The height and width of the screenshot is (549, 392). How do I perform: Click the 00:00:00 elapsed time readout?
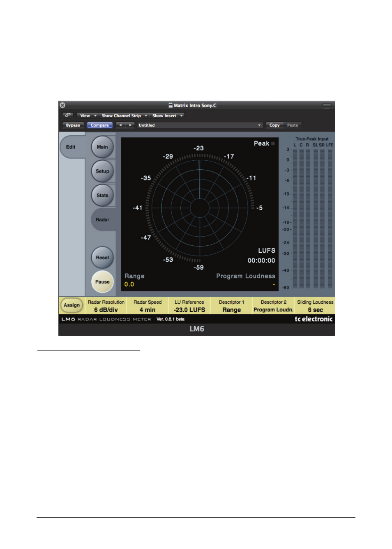[x=261, y=261]
